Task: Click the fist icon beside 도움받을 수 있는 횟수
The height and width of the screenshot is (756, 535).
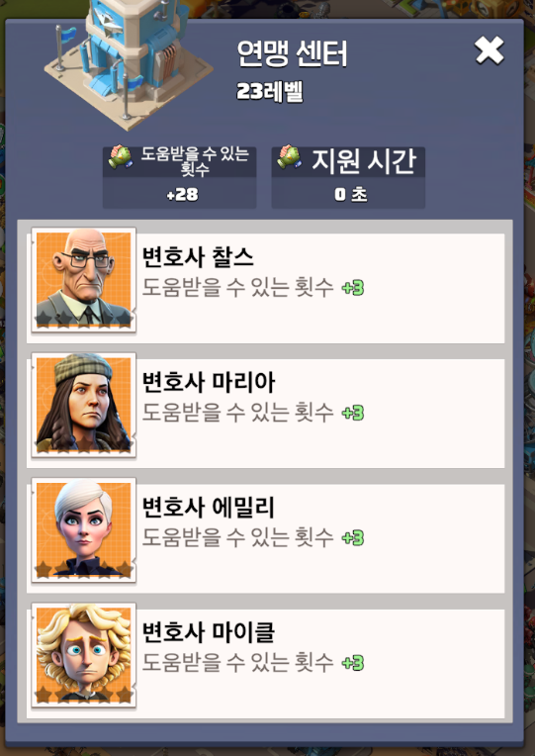Action: [121, 157]
